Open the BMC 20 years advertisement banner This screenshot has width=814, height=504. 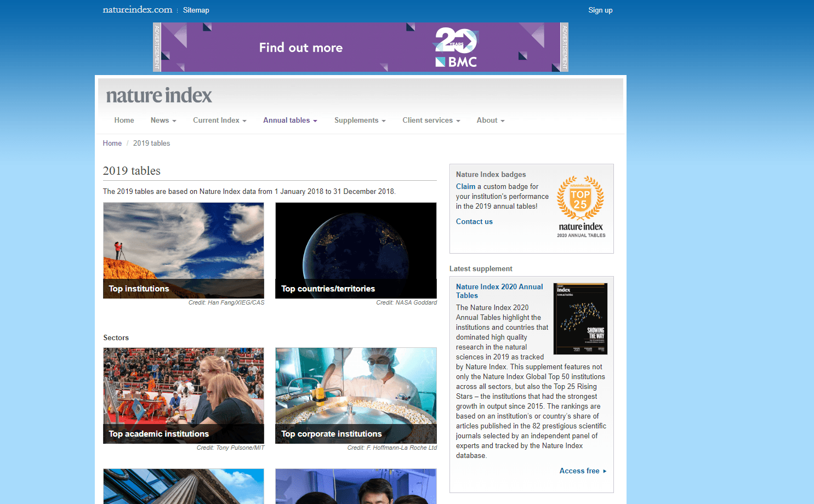click(x=360, y=47)
